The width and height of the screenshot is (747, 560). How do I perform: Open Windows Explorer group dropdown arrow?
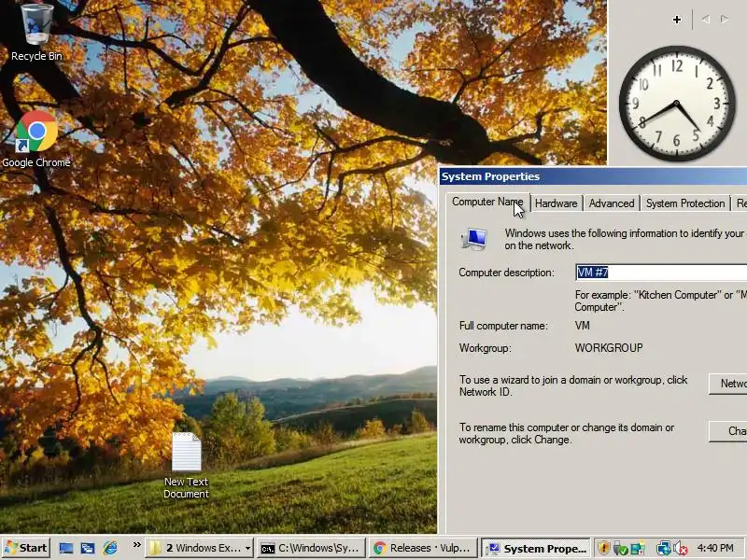(x=247, y=549)
